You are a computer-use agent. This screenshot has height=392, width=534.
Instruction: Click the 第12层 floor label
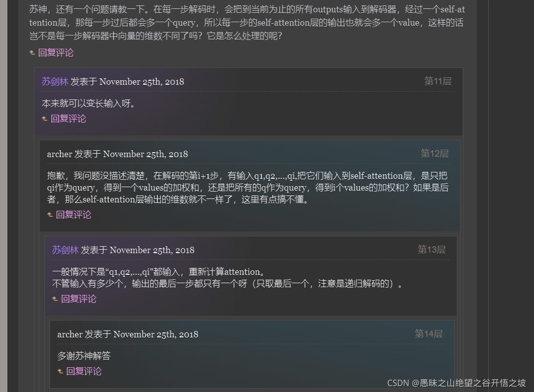[434, 154]
